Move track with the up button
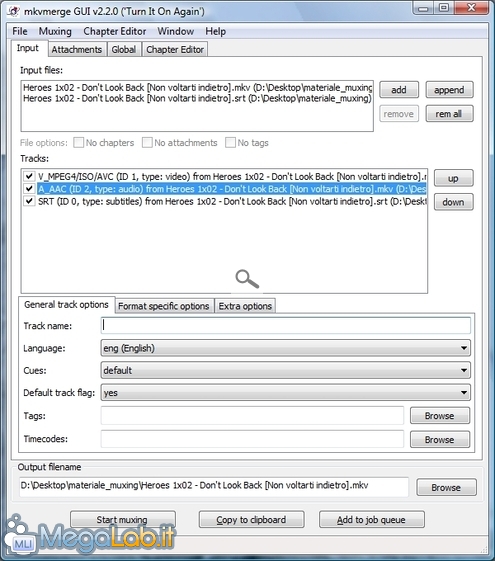 point(453,178)
